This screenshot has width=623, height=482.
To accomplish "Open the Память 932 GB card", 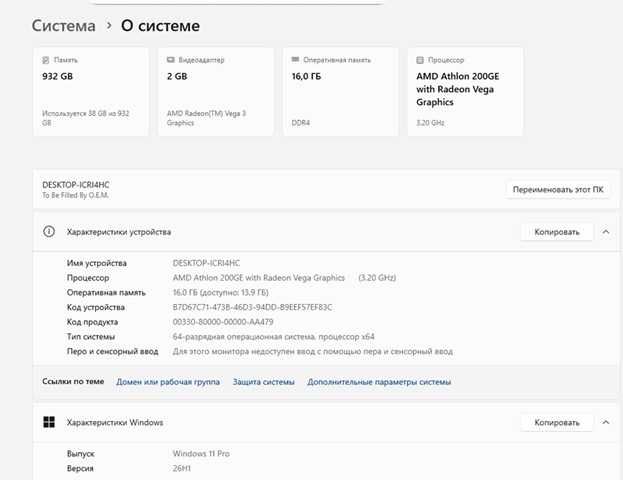I will [x=91, y=92].
